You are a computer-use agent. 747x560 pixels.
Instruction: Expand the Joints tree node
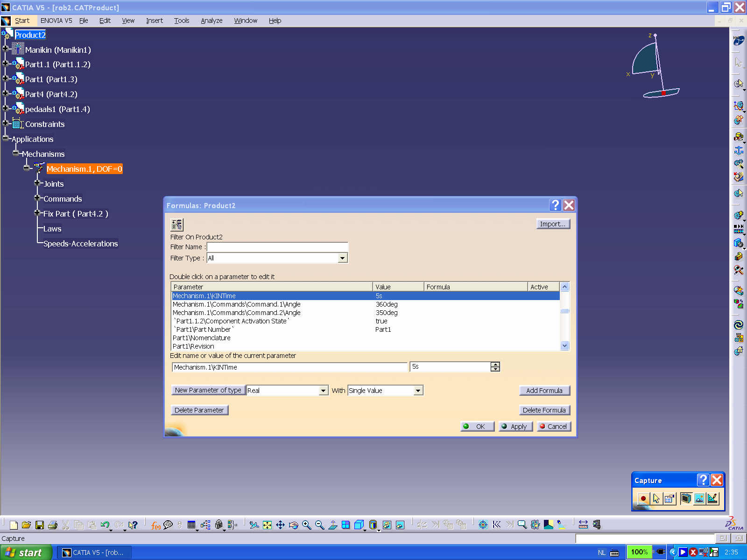pyautogui.click(x=37, y=182)
